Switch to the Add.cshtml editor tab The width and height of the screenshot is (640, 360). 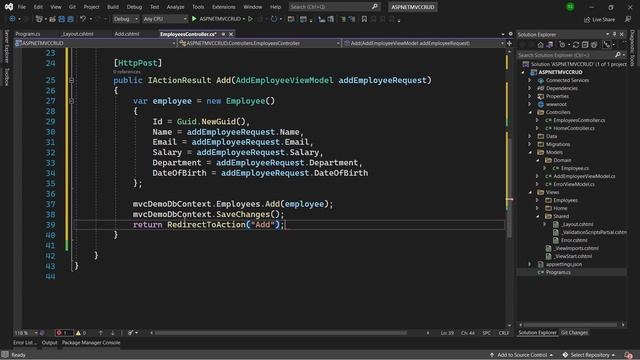[x=127, y=34]
